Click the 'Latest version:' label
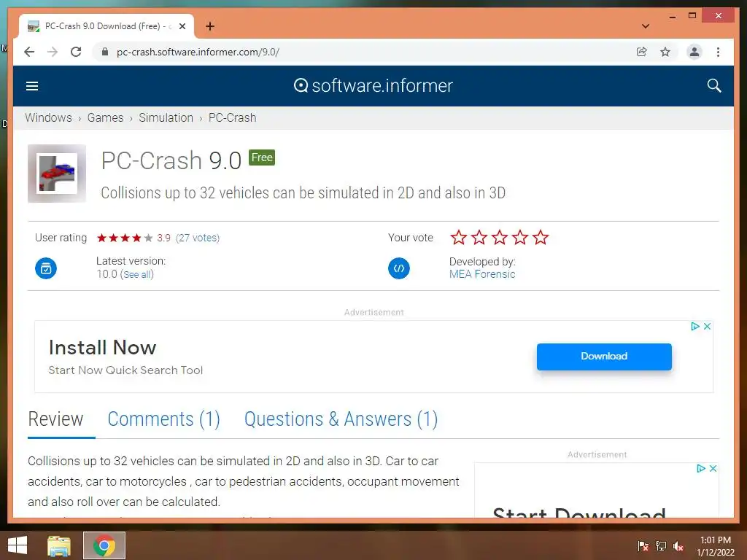The height and width of the screenshot is (560, 747). [x=131, y=261]
